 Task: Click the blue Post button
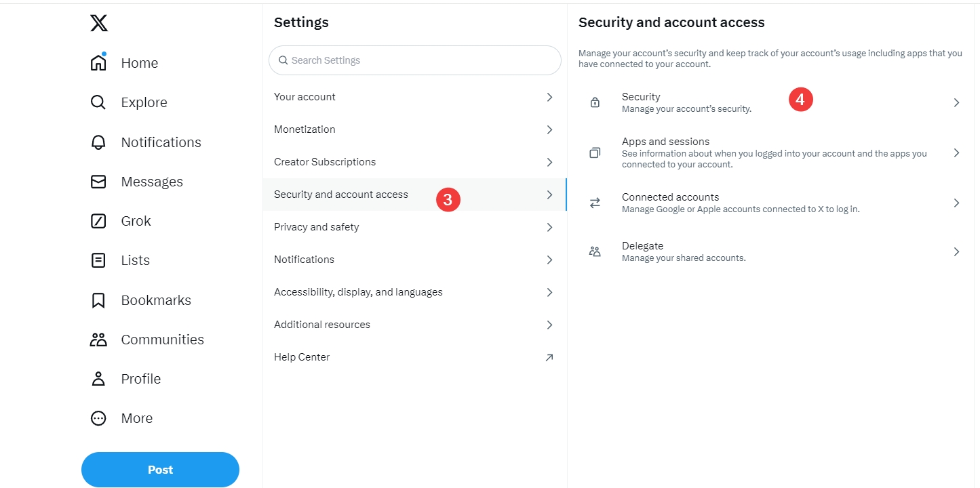[x=160, y=470]
